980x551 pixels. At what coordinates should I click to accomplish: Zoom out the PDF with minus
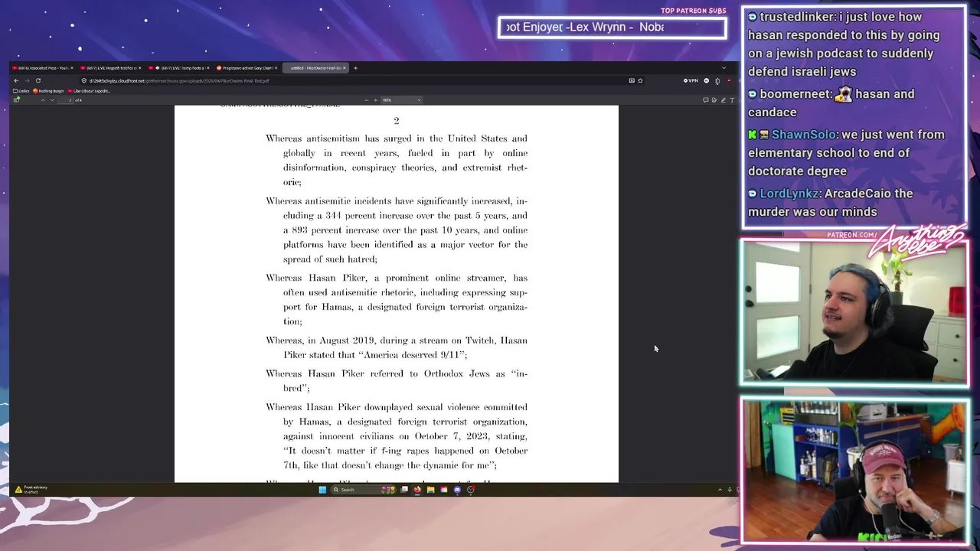[x=366, y=100]
